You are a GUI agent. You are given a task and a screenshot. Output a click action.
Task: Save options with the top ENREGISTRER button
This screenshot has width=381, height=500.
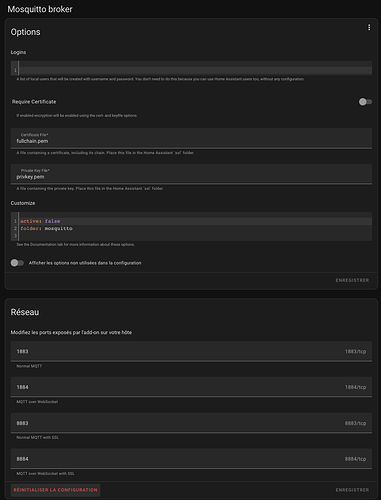pos(352,280)
